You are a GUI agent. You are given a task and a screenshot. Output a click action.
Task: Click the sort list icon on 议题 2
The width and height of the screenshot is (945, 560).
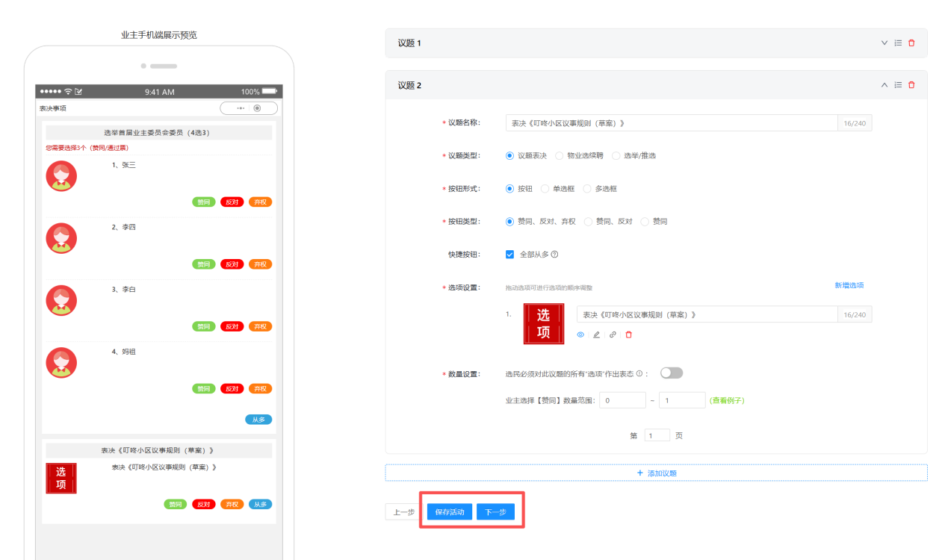coord(898,85)
